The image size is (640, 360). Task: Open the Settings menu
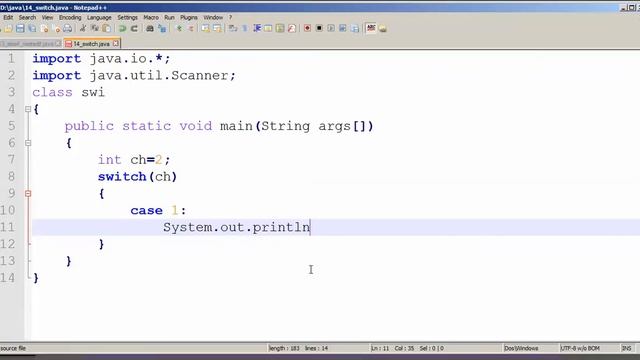tap(128, 18)
